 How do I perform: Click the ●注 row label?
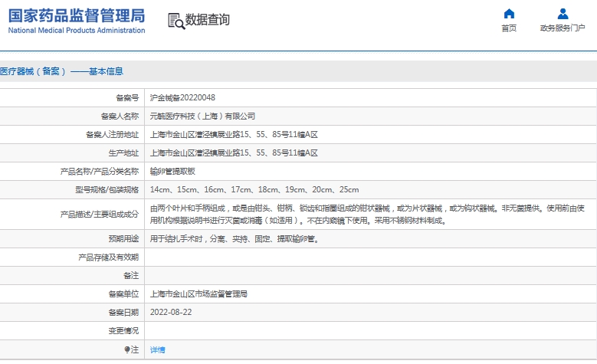pyautogui.click(x=132, y=349)
